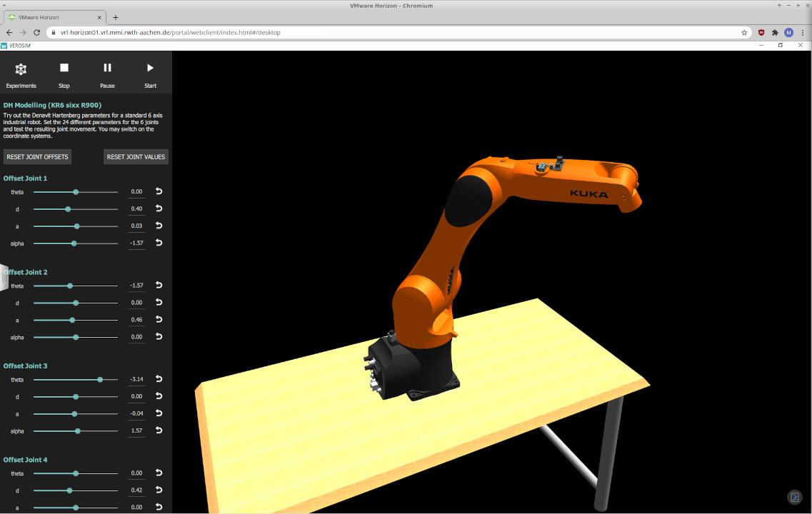Edit Joint 2 a value field 0.46

tap(136, 319)
